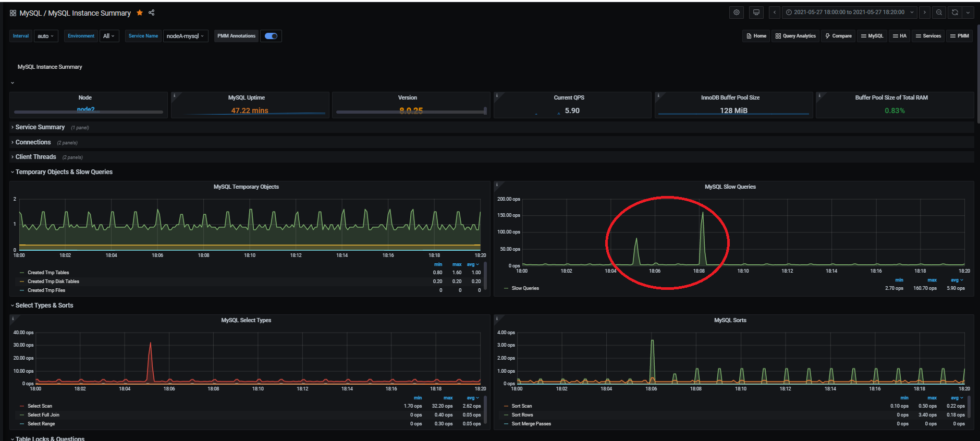Open the MySQL Select Types panel title menu

(246, 320)
